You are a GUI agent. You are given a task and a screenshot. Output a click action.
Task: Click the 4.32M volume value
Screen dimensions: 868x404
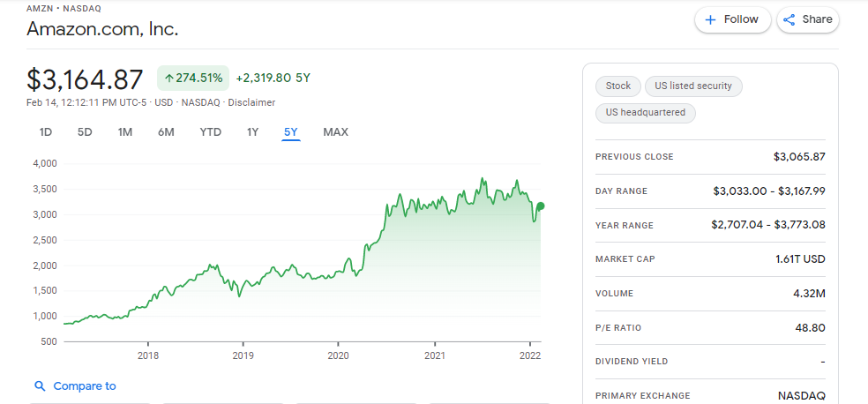809,294
